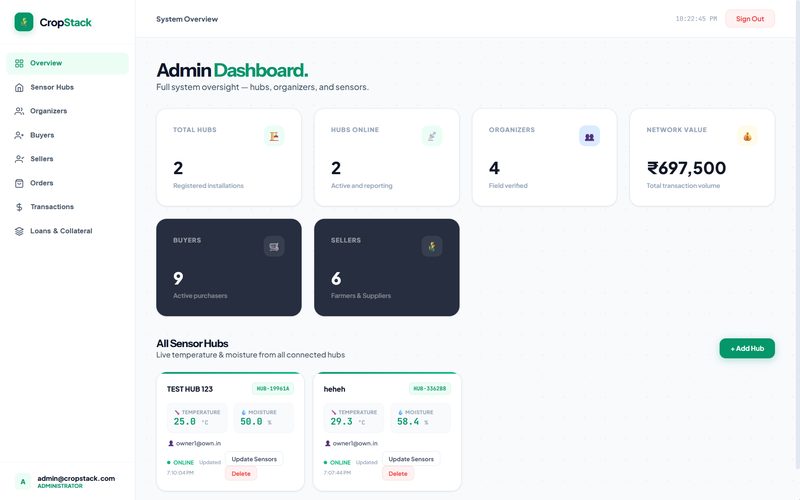Update Sensors for TEST HUB 123
Viewport: 800px width, 500px height.
(x=254, y=459)
